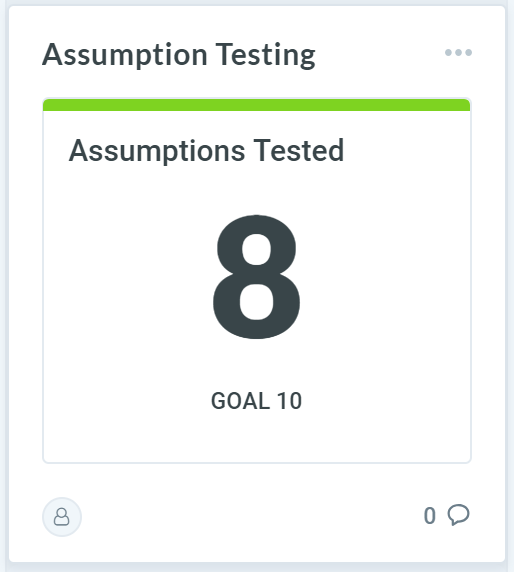Click the rightmost dot of the ellipsis
The image size is (514, 572).
pos(468,53)
